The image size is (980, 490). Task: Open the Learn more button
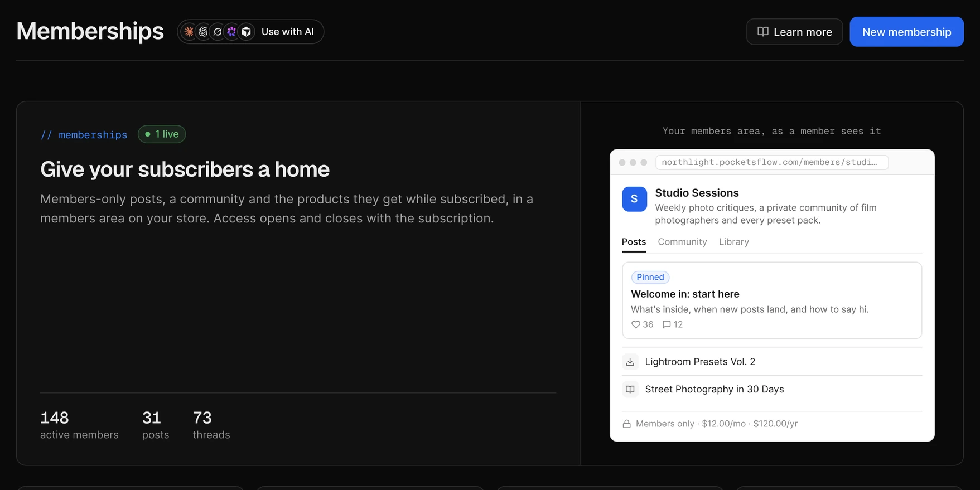[x=794, y=32]
